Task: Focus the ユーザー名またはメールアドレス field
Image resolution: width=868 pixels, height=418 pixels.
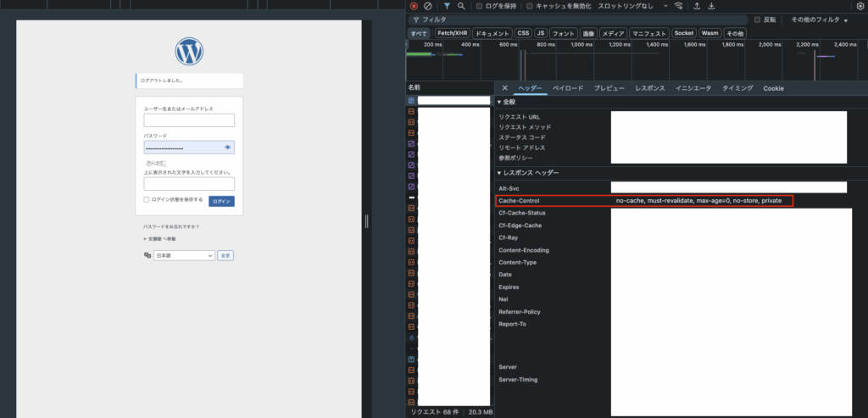Action: [x=189, y=120]
